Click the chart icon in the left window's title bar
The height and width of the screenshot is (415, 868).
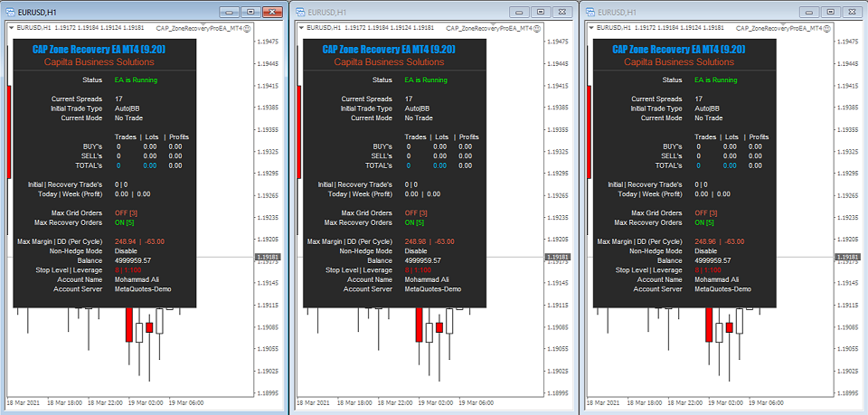pyautogui.click(x=10, y=13)
